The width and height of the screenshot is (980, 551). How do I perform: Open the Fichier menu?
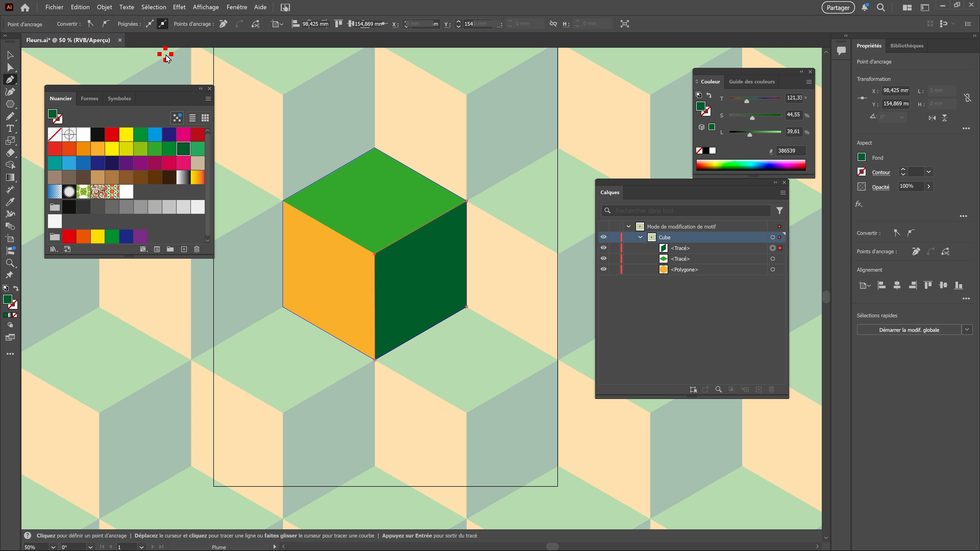(54, 7)
